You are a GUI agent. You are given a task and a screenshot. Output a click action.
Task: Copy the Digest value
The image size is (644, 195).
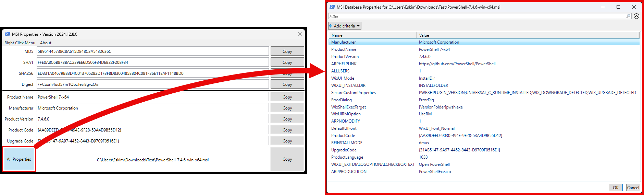[x=287, y=84]
